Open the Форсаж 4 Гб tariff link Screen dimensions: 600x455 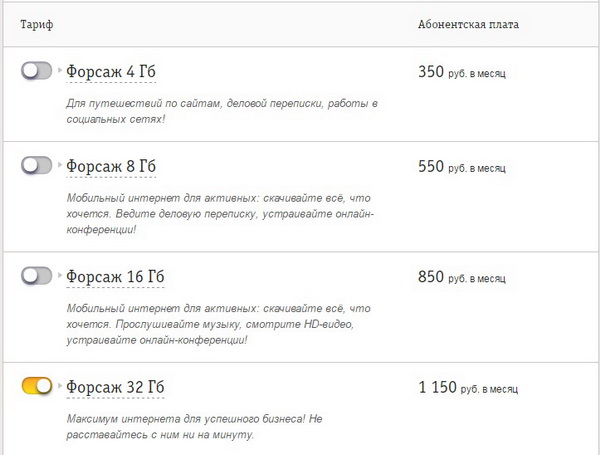coord(111,72)
